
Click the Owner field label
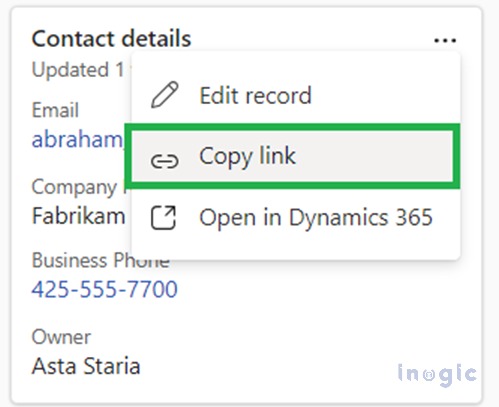61,337
